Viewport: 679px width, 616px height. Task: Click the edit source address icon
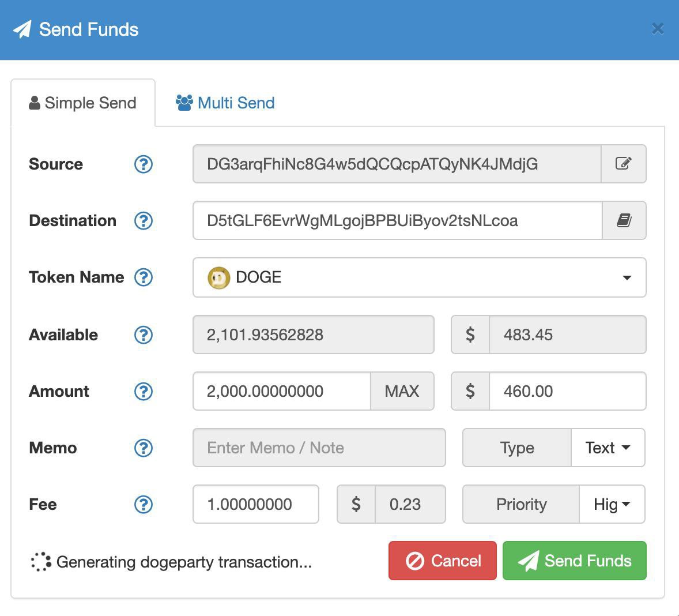(x=624, y=164)
